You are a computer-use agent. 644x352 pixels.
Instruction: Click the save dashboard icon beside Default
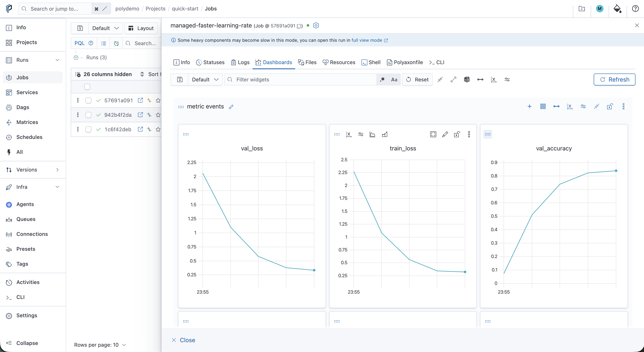point(180,79)
